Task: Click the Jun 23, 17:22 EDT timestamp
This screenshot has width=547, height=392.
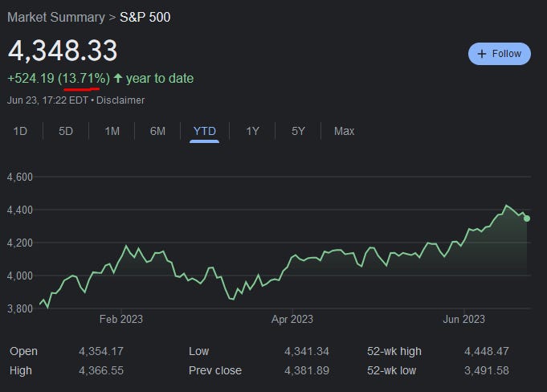Action: pos(47,100)
